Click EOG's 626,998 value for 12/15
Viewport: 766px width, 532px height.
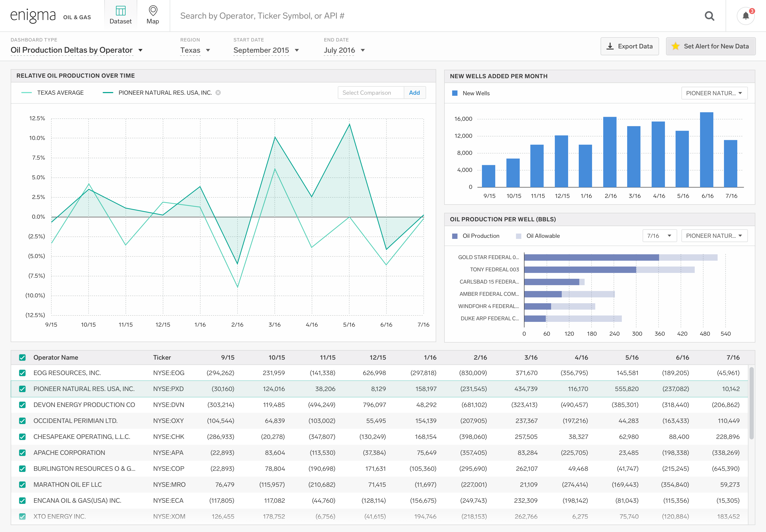click(374, 373)
